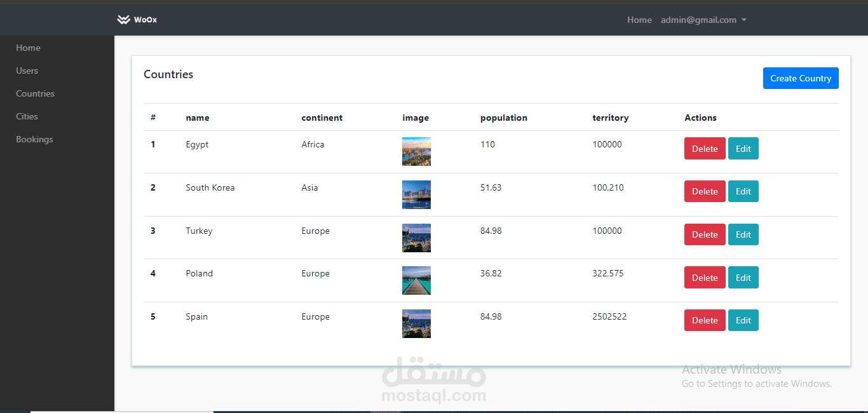Select the South Korea name cell
Viewport: 868px width, 413px height.
click(x=210, y=187)
